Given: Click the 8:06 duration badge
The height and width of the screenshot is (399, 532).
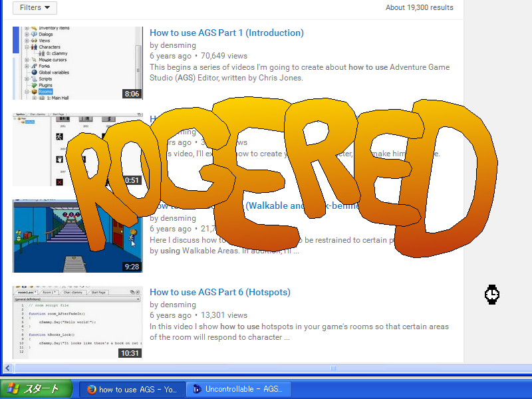Looking at the screenshot, I should coord(132,94).
